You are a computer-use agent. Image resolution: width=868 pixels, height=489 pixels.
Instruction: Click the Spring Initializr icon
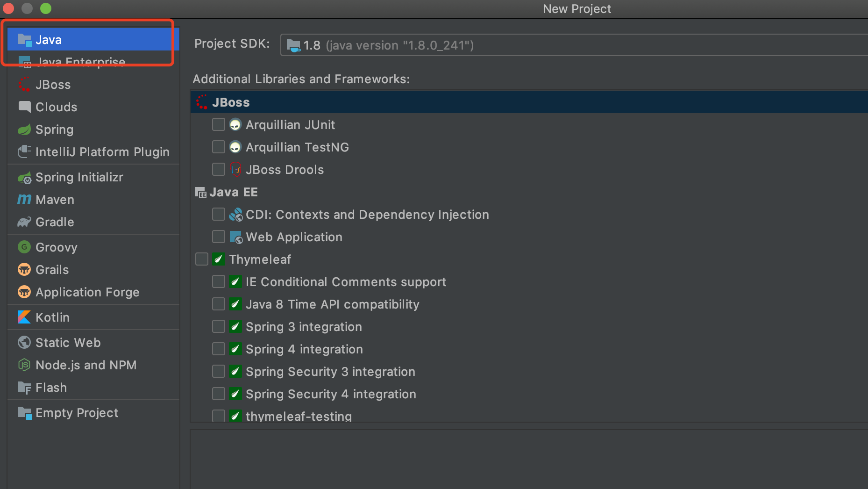point(24,177)
